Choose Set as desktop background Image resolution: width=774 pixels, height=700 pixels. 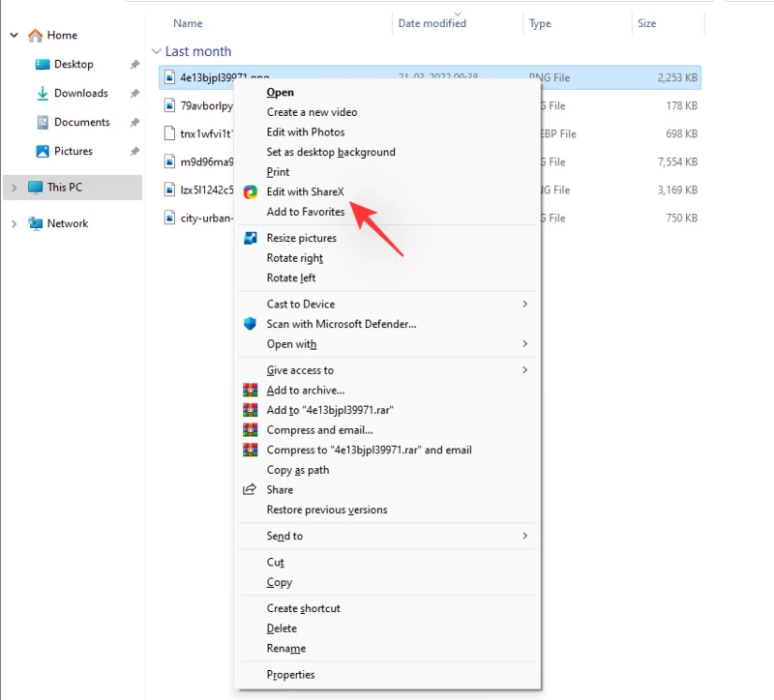click(330, 152)
